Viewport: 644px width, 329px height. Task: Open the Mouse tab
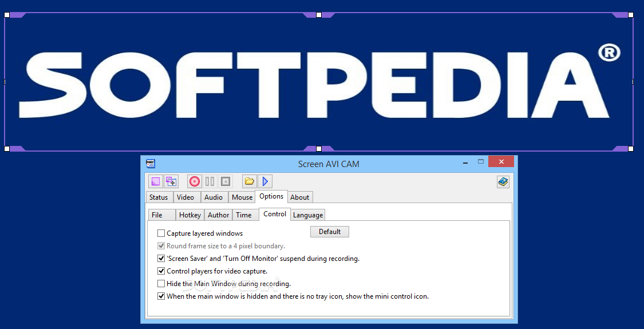(242, 197)
